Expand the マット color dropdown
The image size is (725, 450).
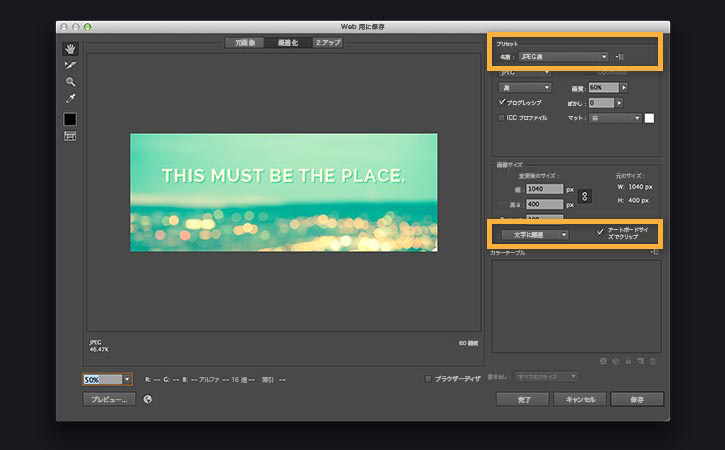coord(615,118)
